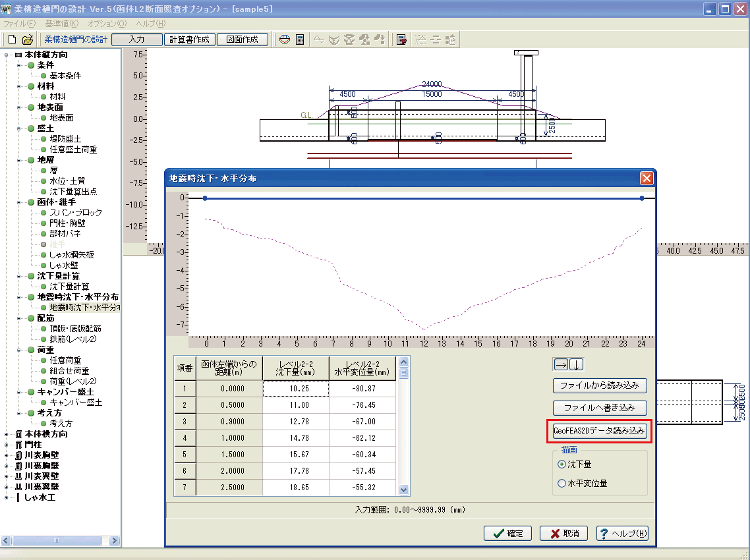Click the grey dot for the disabled 継手 item
Image resolution: width=750 pixels, height=560 pixels.
coord(43,244)
